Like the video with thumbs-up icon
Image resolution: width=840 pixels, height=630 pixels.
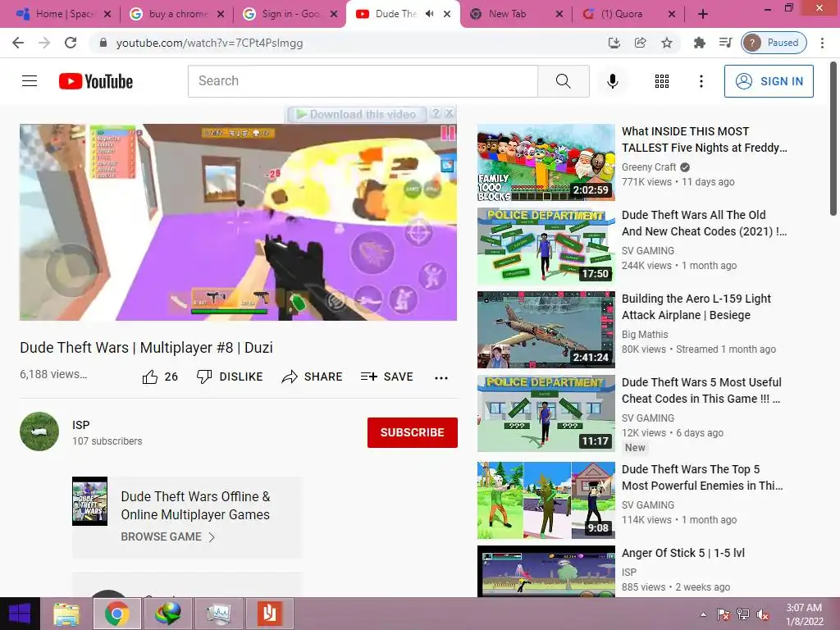150,377
